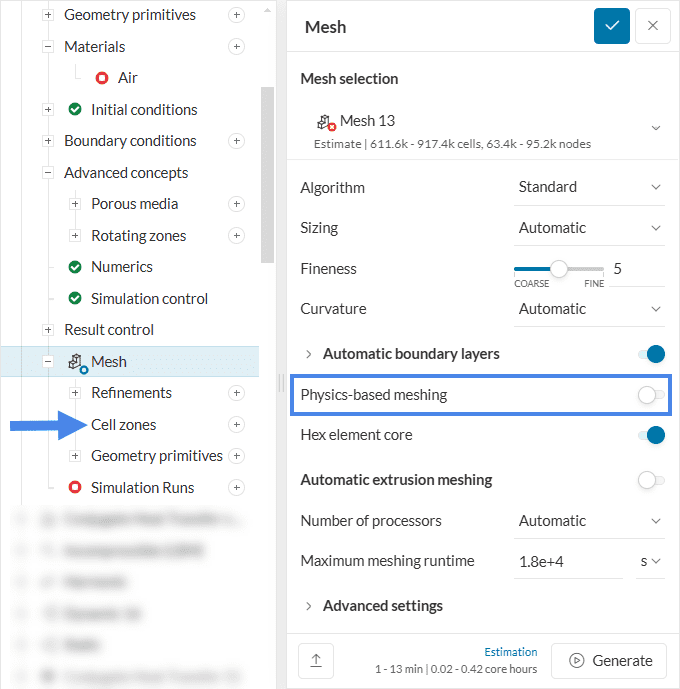This screenshot has width=680, height=689.
Task: Enable Physics-based meshing toggle
Action: tap(650, 395)
